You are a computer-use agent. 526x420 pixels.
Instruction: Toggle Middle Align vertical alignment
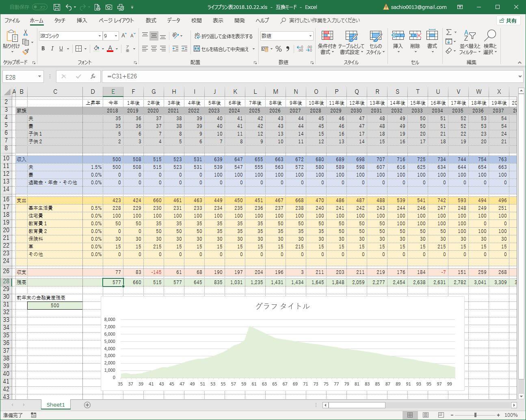(154, 36)
